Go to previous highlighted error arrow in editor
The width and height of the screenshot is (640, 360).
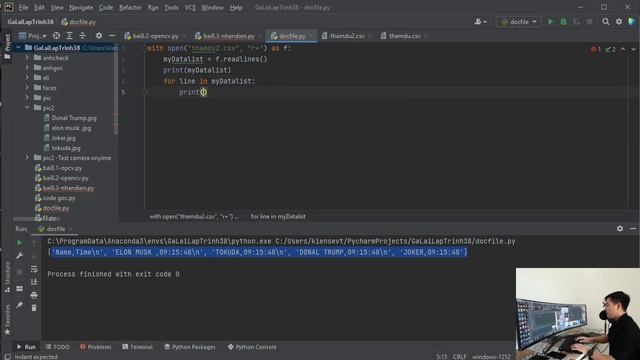pyautogui.click(x=623, y=49)
